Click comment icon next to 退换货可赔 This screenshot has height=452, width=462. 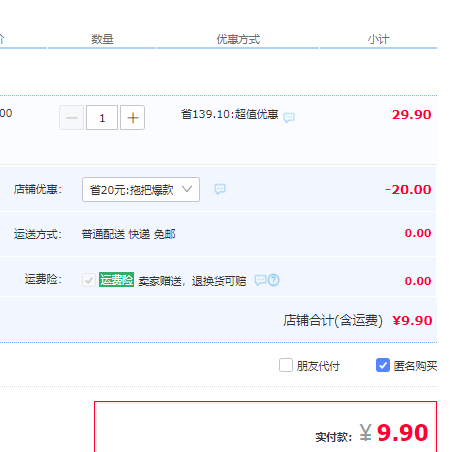click(260, 280)
